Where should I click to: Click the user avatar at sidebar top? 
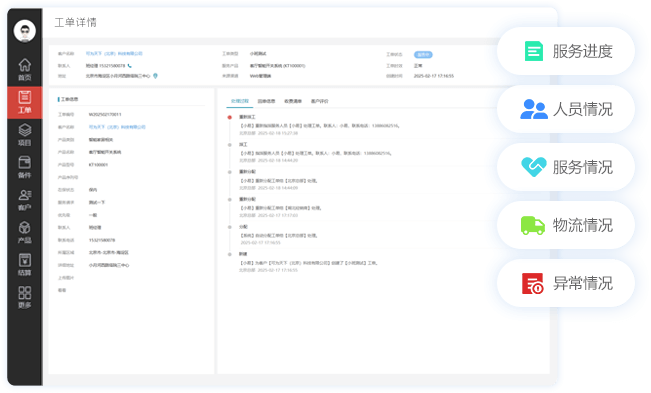pos(24,31)
